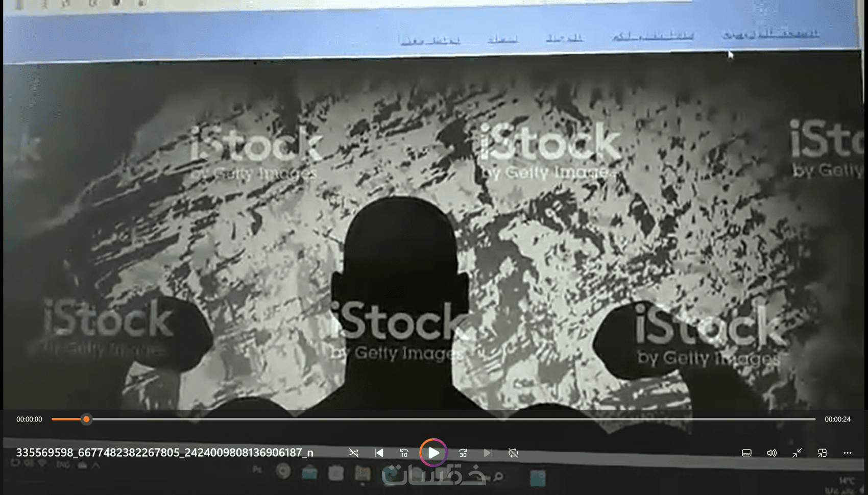Click the file title starting with 335569598
Image resolution: width=868 pixels, height=495 pixels.
(x=165, y=453)
